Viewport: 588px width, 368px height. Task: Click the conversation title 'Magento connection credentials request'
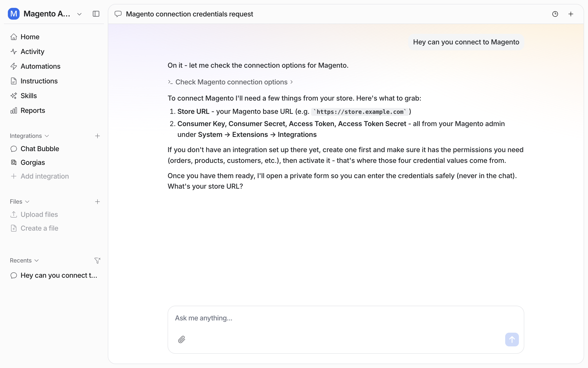(x=189, y=14)
